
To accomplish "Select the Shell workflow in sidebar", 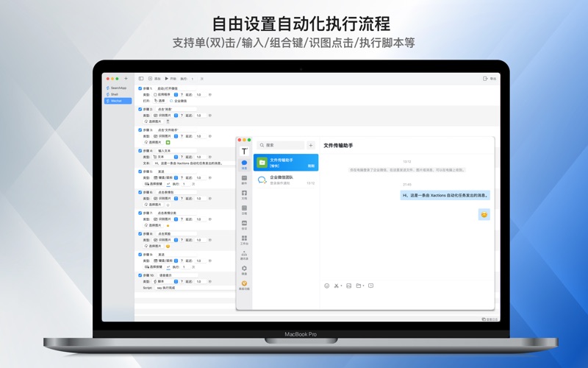I will [x=118, y=94].
